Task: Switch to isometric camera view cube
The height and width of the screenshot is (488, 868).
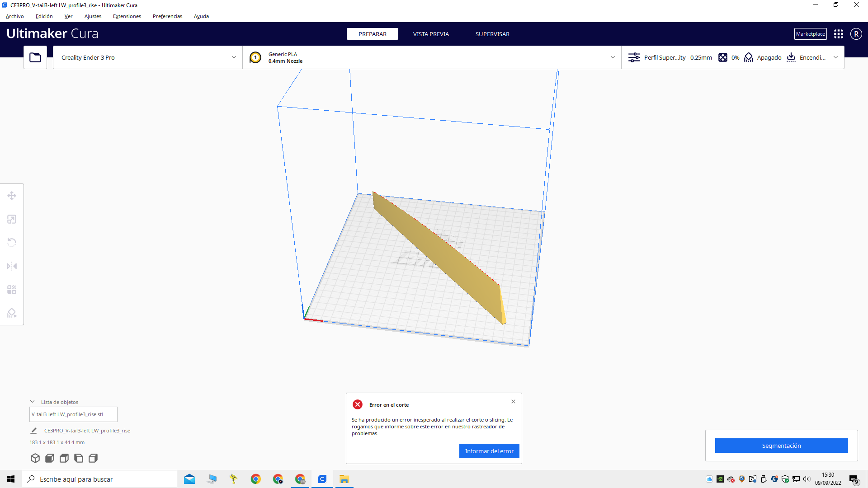Action: 35,458
